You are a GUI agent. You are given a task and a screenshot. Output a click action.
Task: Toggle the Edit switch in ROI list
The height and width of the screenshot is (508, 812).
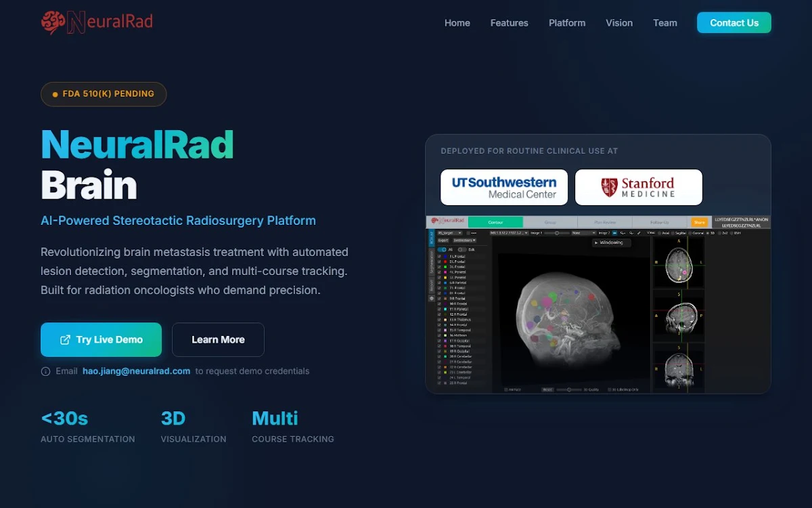(462, 249)
